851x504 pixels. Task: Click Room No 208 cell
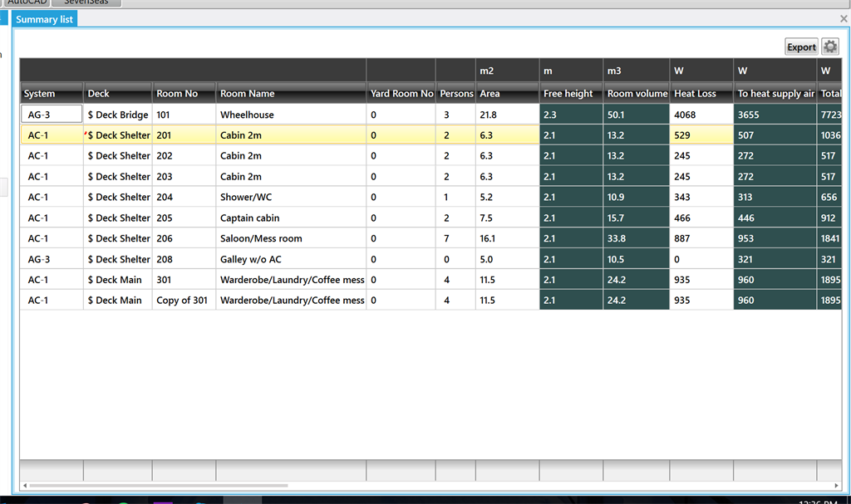coord(184,259)
